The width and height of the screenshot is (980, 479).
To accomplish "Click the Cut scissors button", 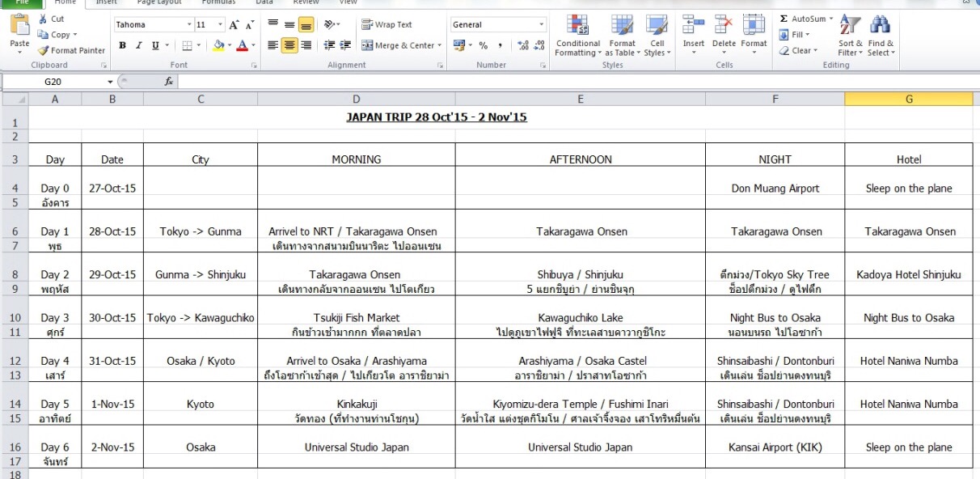I will [x=50, y=19].
